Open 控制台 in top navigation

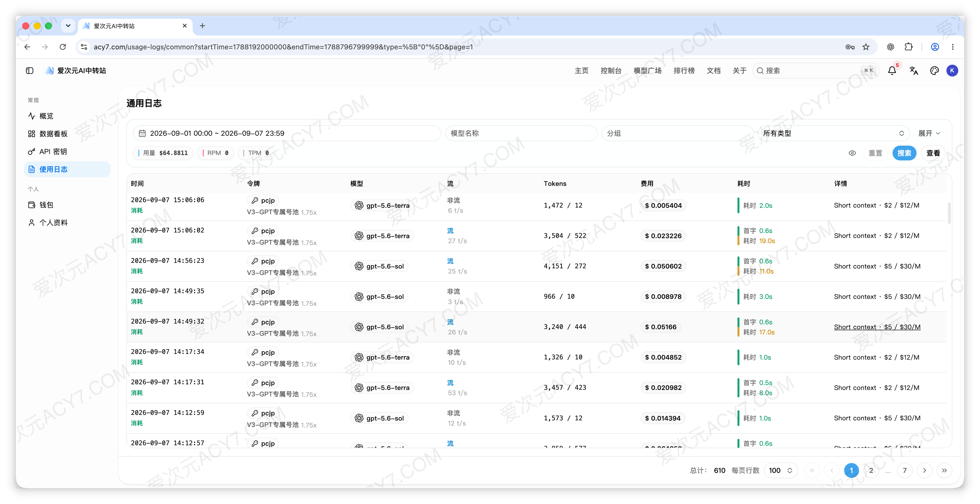pyautogui.click(x=611, y=71)
